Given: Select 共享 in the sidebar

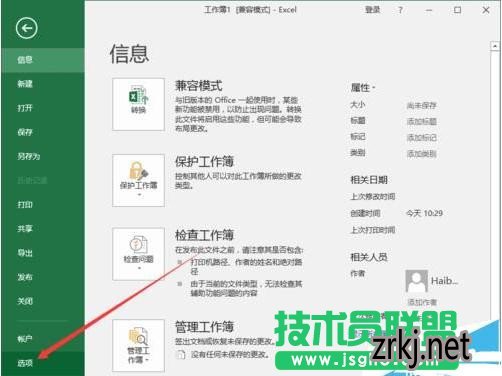Looking at the screenshot, I should pos(43,229).
